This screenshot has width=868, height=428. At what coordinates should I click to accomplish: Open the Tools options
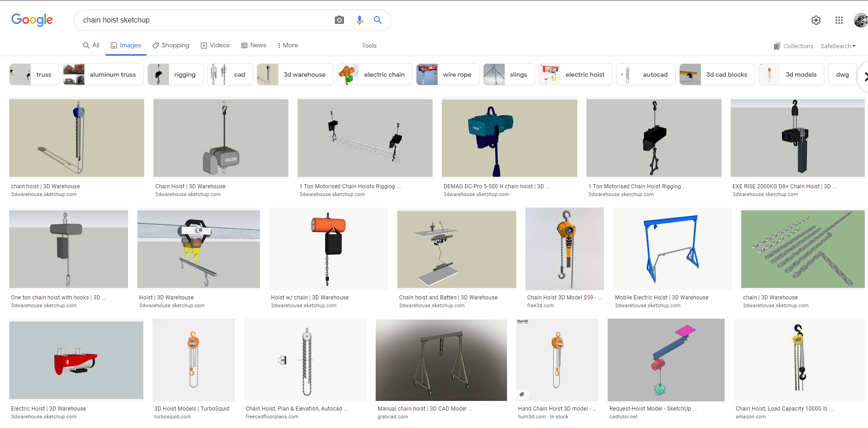[x=369, y=45]
